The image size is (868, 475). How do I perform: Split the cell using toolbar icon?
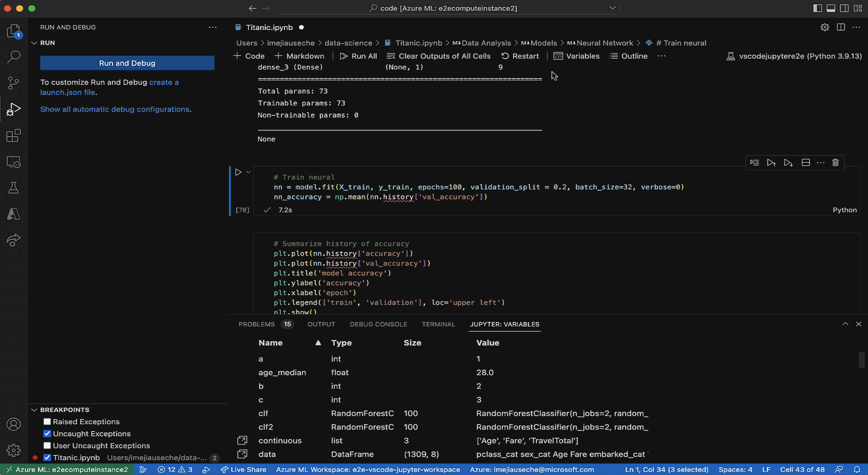click(x=806, y=163)
